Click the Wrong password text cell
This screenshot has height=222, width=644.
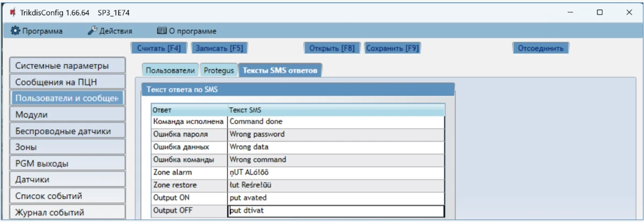[x=335, y=134]
